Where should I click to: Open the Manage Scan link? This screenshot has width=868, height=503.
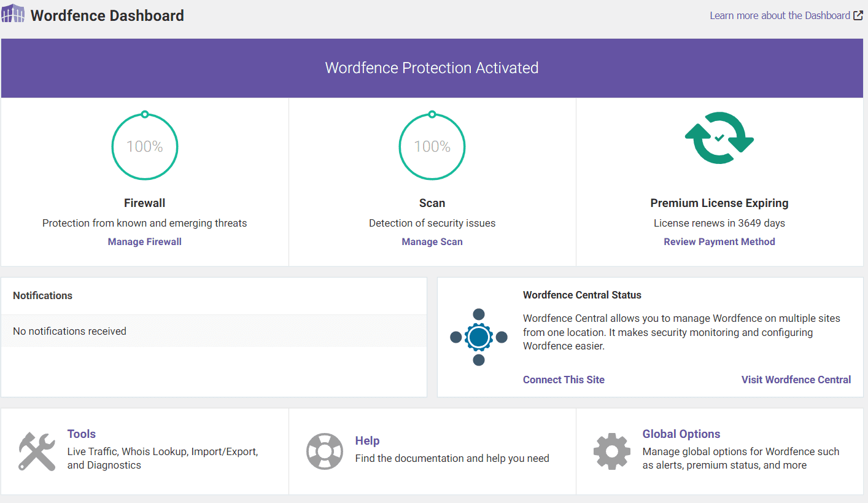[432, 242]
